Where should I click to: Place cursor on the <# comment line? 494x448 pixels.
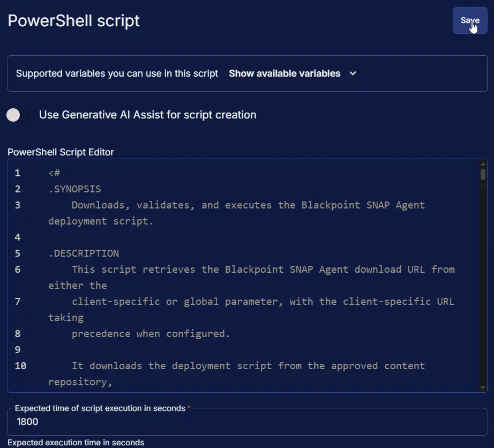54,173
